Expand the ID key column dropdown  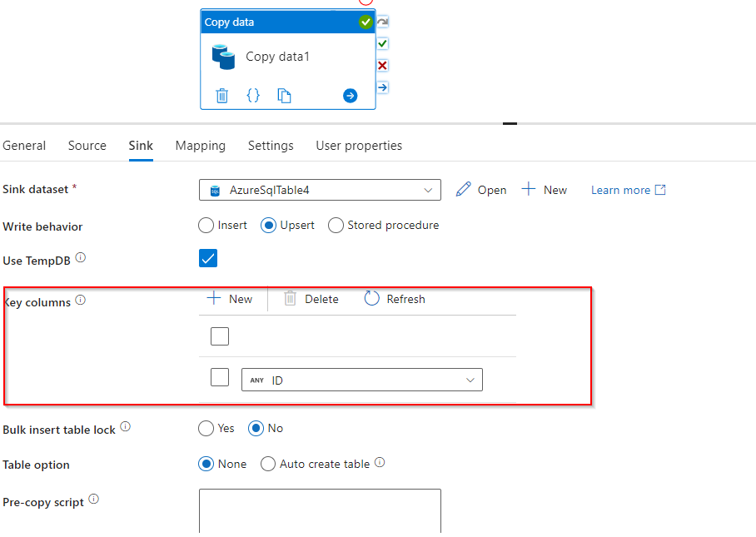coord(471,379)
